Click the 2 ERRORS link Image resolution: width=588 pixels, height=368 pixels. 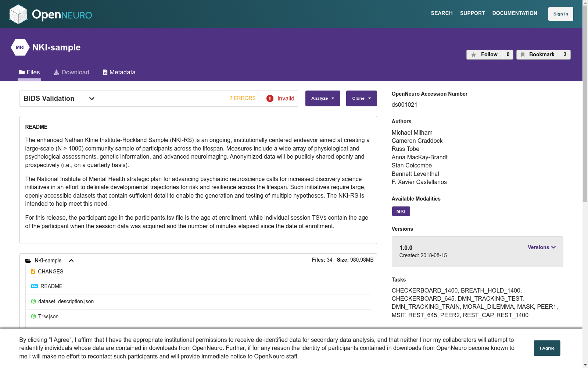[x=243, y=98]
